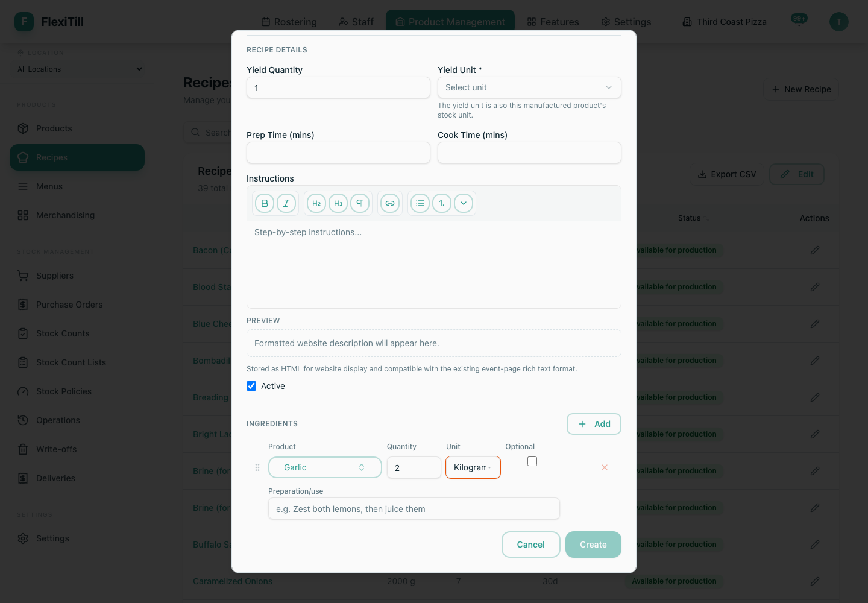Grab the Garlic row drag handle
The image size is (868, 603).
click(x=257, y=467)
